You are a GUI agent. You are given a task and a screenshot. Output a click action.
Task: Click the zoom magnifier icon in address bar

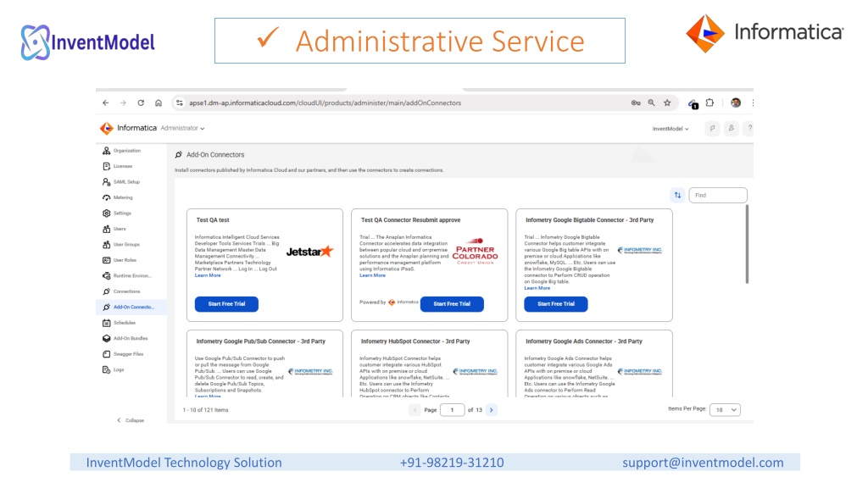coord(652,103)
